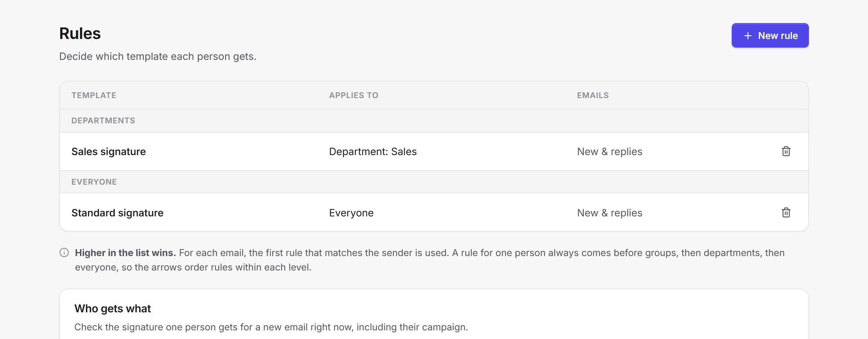Screen dimensions: 868x339
Task: Click "New & replies" in Standard signature row
Action: (x=610, y=213)
